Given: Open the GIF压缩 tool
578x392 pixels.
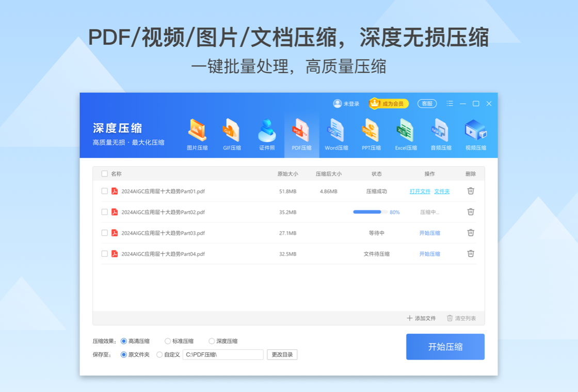Looking at the screenshot, I should (232, 135).
